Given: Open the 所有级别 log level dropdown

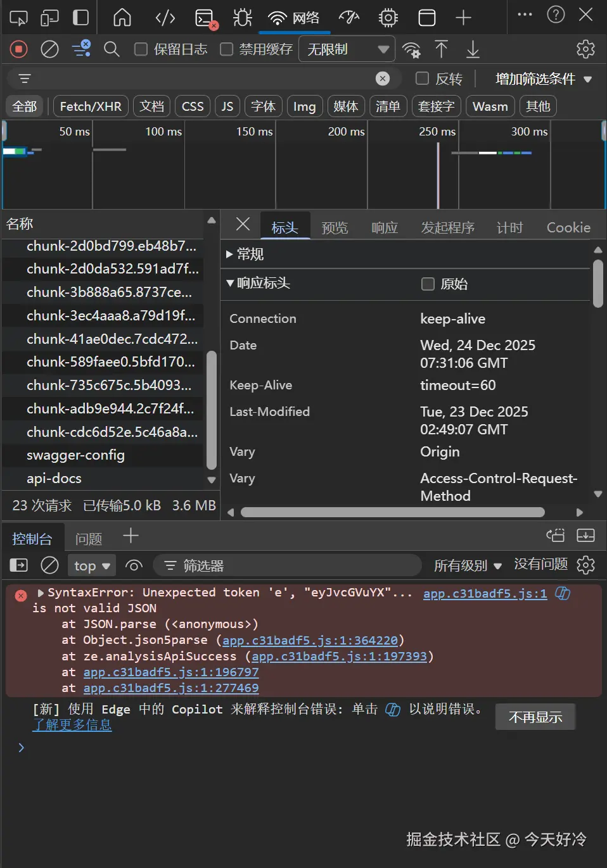Looking at the screenshot, I should pos(468,565).
